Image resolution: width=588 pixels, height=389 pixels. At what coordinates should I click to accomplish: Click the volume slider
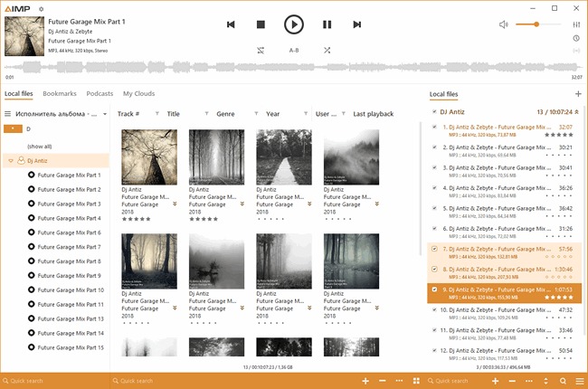pos(541,24)
